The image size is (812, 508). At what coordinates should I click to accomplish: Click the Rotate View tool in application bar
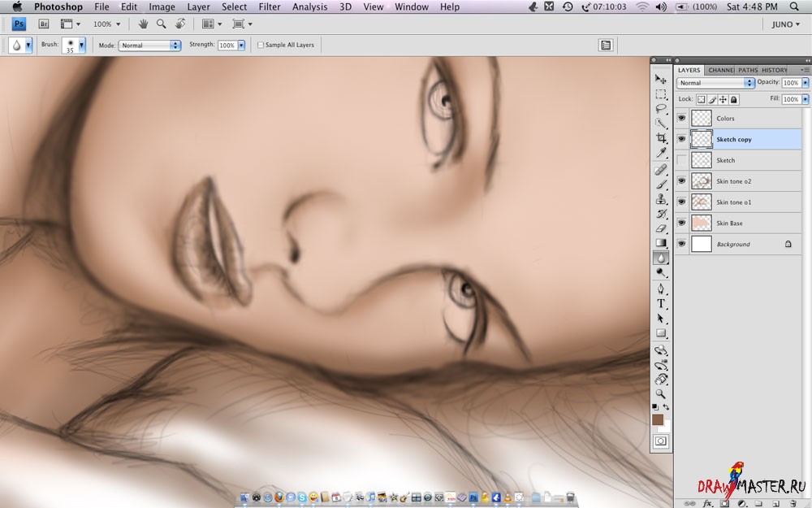coord(180,24)
